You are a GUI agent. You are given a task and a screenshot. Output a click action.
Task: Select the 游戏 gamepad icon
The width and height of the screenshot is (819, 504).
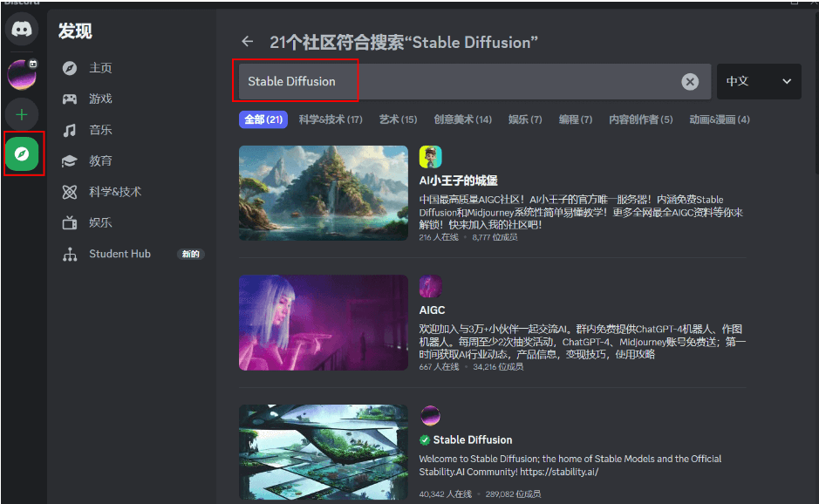click(x=70, y=99)
